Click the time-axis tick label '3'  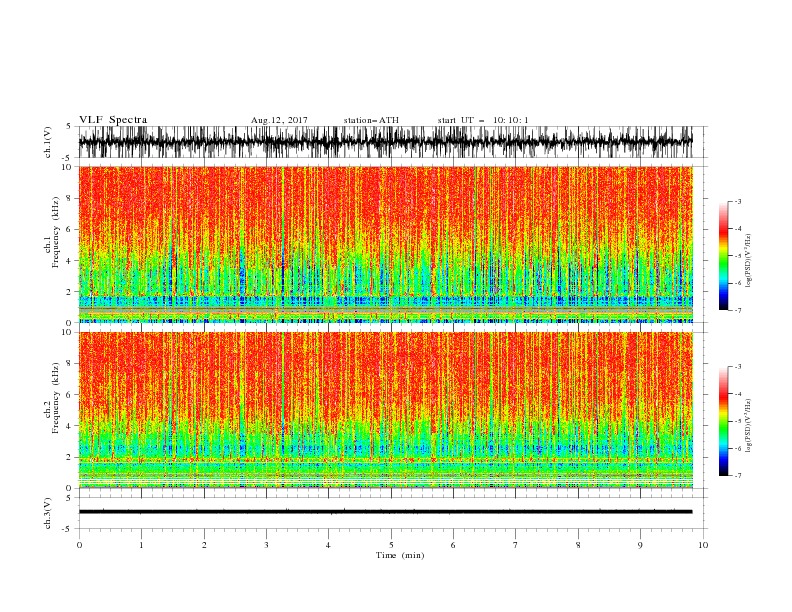pos(266,545)
